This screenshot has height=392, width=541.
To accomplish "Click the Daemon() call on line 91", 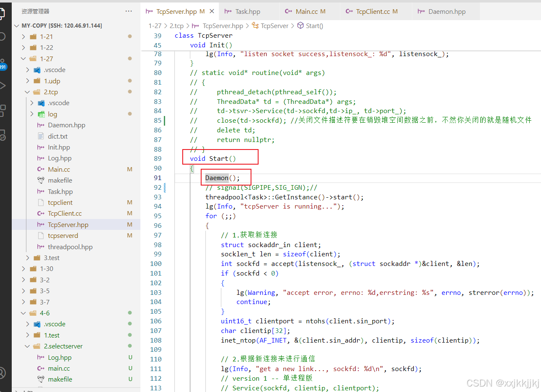I will (x=223, y=178).
